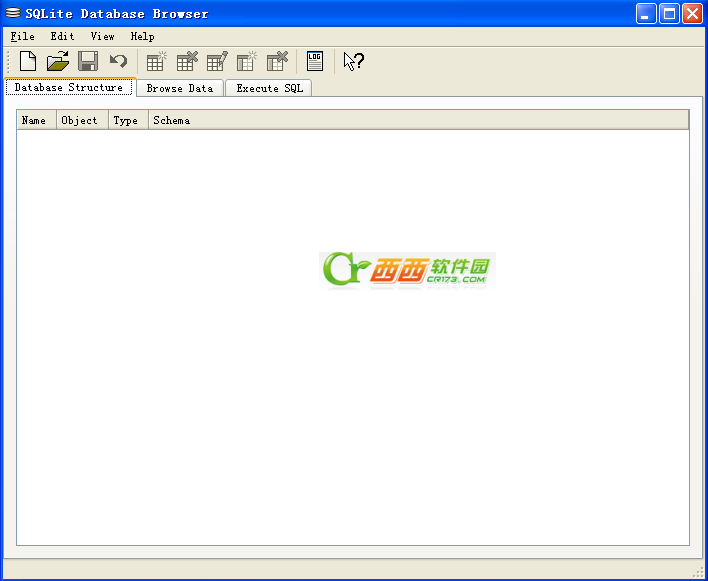Close the SQLite Database Browser window
The image size is (708, 581).
[x=692, y=14]
